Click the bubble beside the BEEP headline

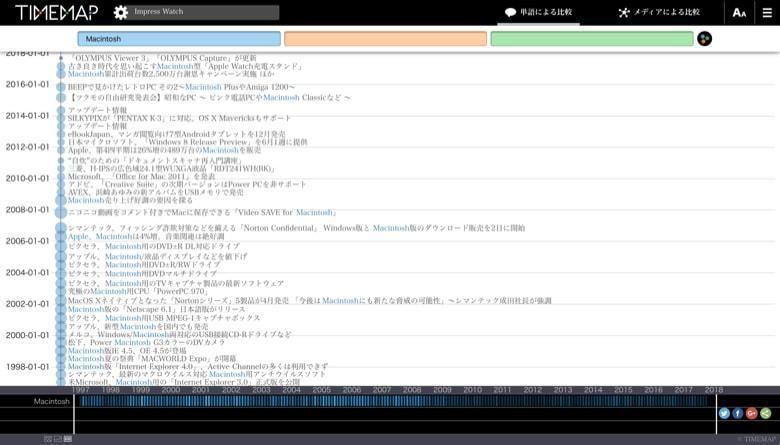tap(61, 87)
